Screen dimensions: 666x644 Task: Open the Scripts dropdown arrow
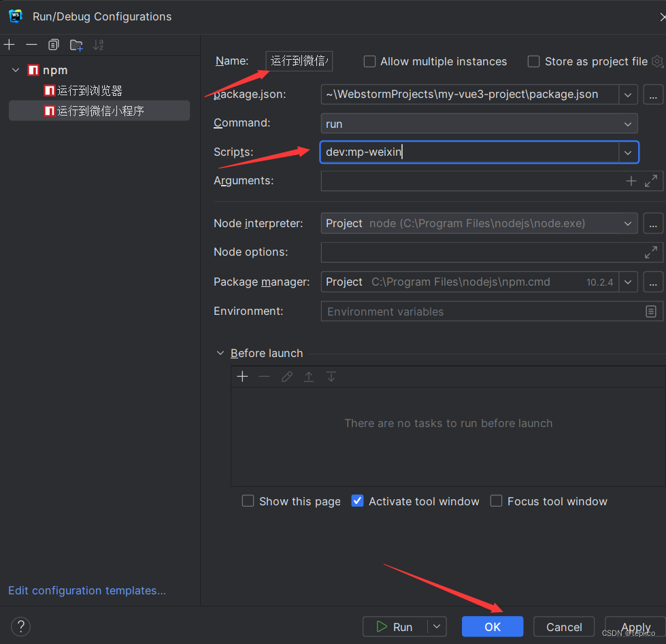628,152
